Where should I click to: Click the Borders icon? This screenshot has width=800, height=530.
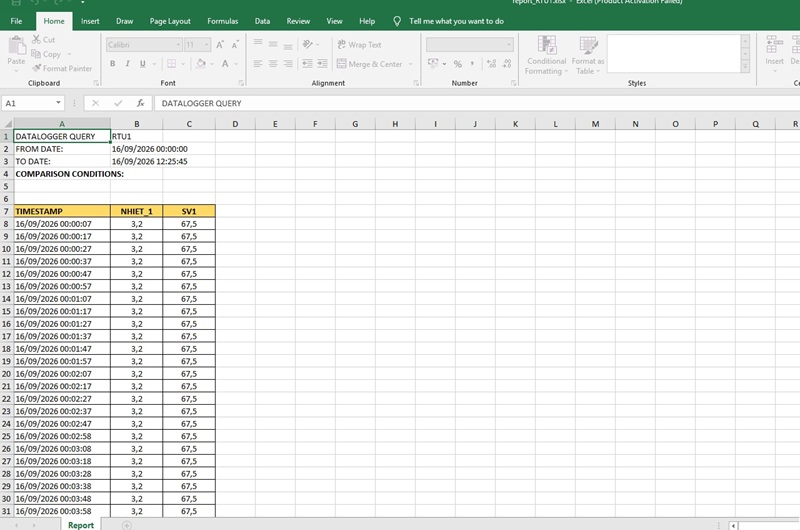171,64
